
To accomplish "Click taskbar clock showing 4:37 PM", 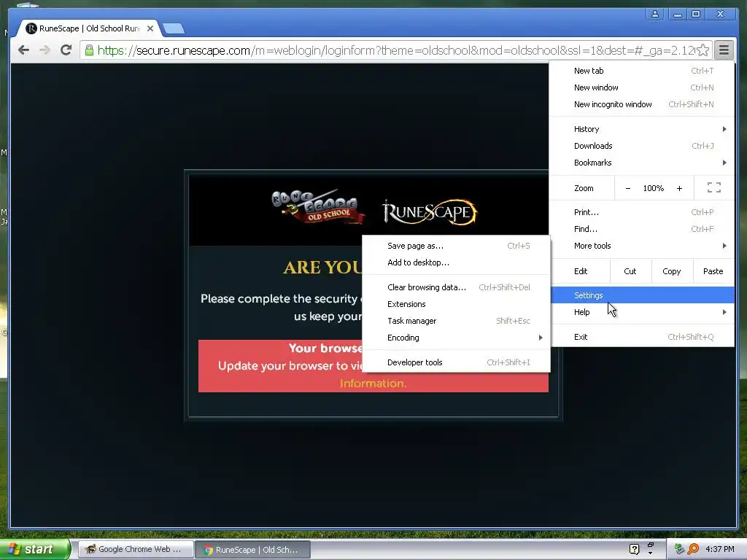I will [x=720, y=550].
